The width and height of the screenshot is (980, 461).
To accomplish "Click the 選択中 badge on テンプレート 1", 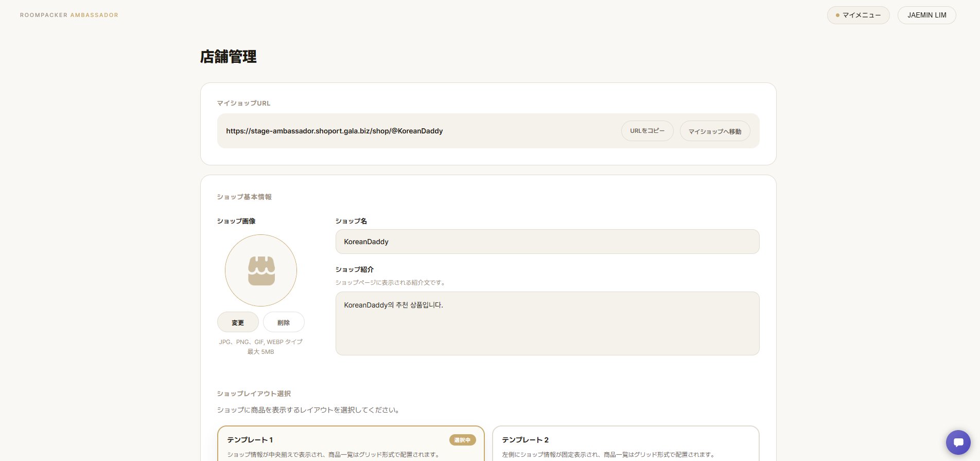I will [462, 440].
